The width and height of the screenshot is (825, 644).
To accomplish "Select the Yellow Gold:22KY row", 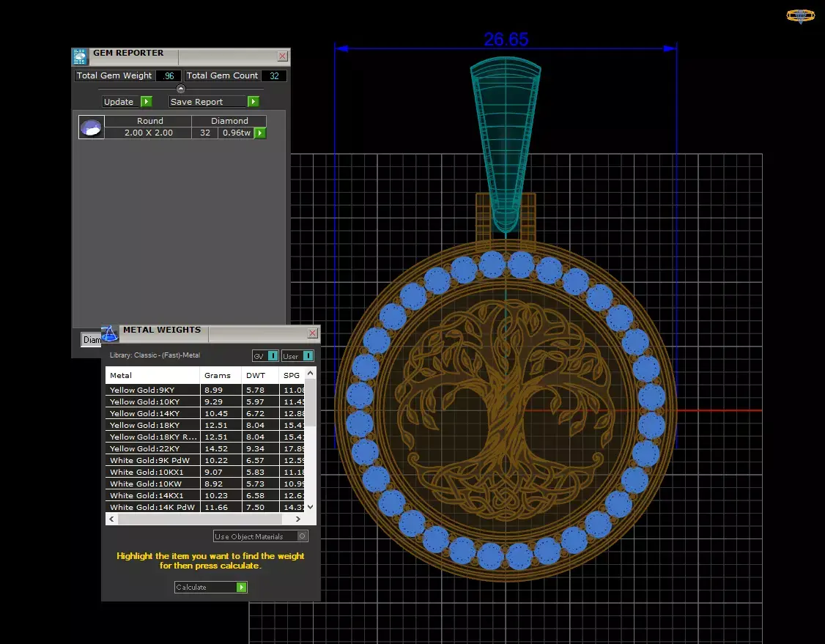I will [x=205, y=449].
